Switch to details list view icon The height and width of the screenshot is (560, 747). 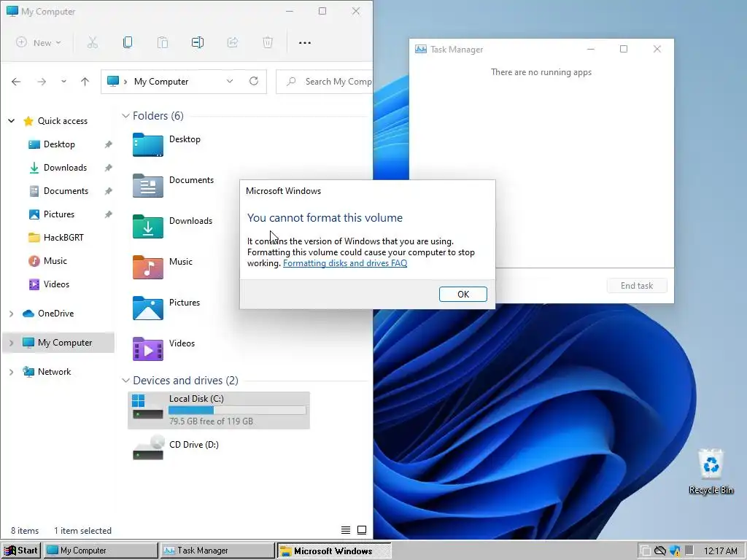pyautogui.click(x=346, y=530)
